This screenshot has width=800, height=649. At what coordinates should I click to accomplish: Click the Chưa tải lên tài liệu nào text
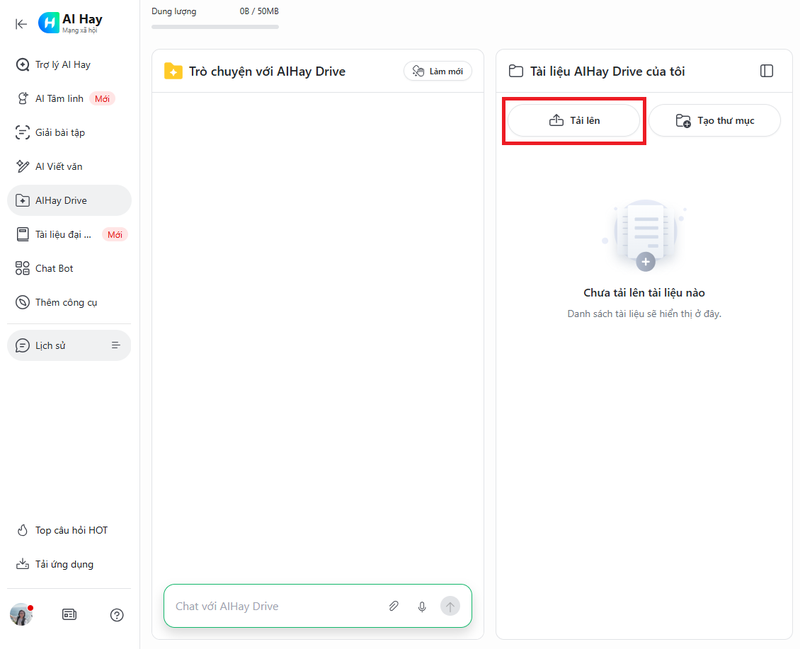[x=644, y=293]
